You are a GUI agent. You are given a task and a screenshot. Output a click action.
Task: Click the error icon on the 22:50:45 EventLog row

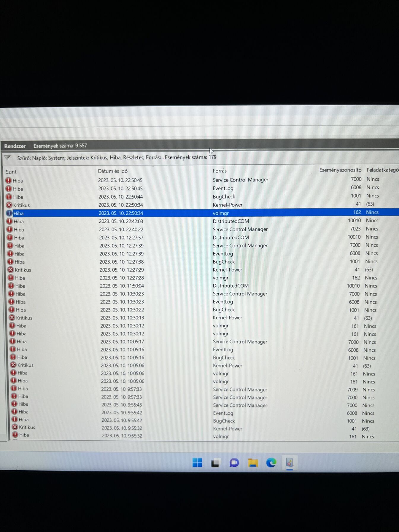point(9,189)
